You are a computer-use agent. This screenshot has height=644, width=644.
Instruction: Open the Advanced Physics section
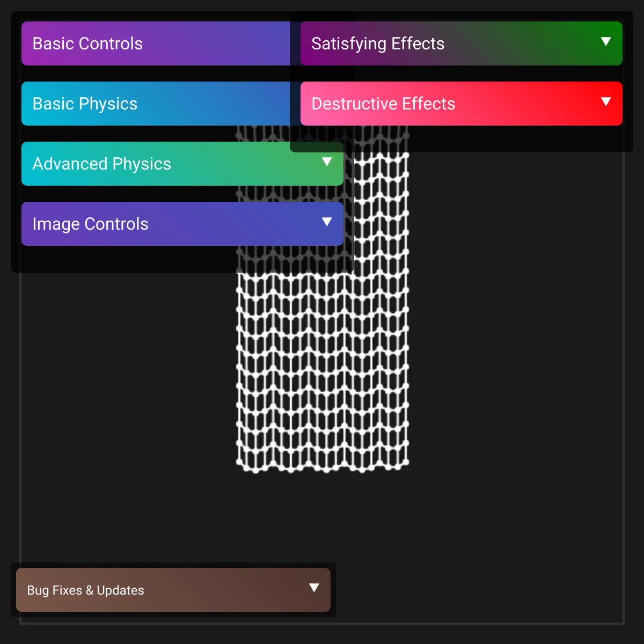click(x=182, y=164)
